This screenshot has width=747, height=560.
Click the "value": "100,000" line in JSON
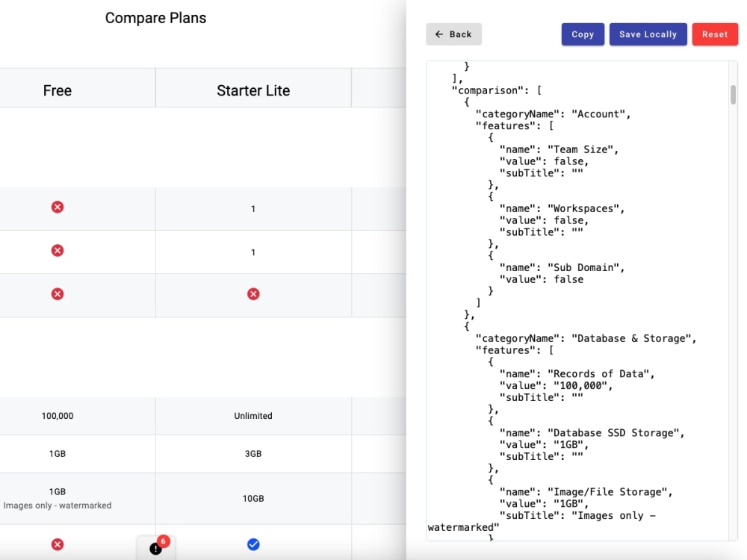click(556, 386)
